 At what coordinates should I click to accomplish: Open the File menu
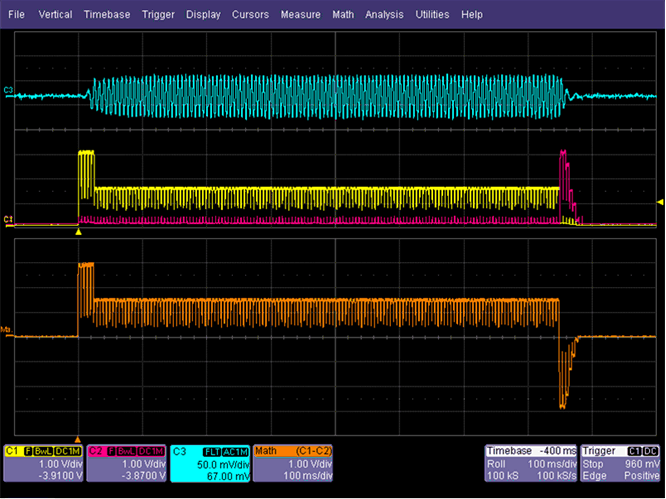17,15
